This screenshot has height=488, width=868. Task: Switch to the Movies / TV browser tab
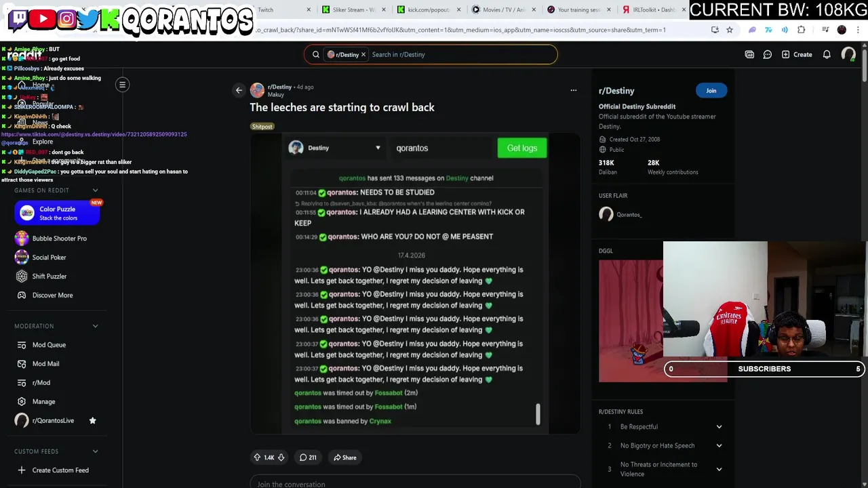click(499, 9)
